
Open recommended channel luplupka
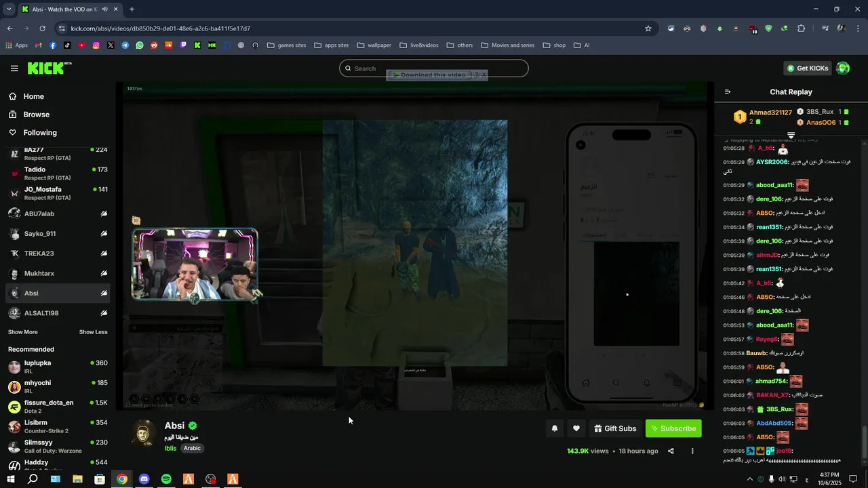pos(57,367)
